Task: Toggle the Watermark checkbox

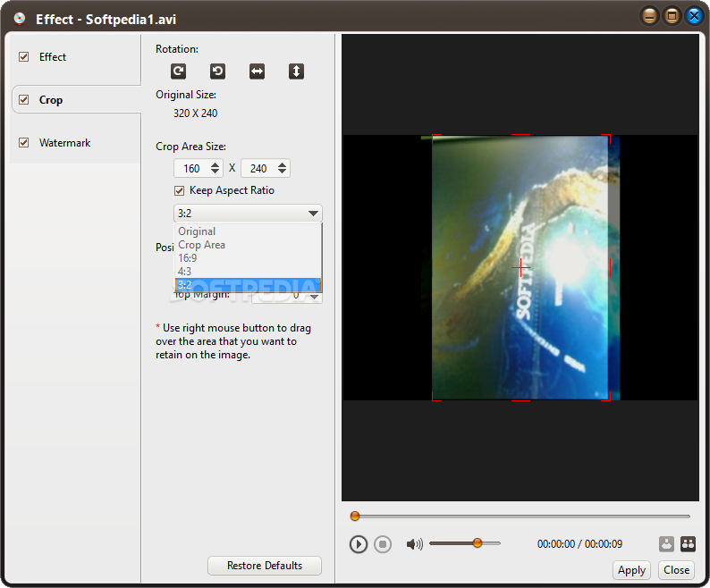Action: tap(24, 143)
